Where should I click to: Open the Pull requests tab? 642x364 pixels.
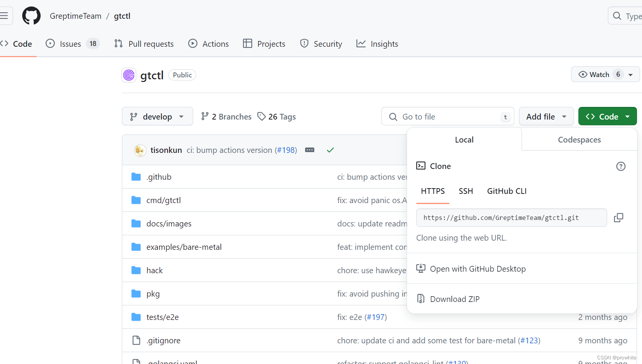coord(144,44)
